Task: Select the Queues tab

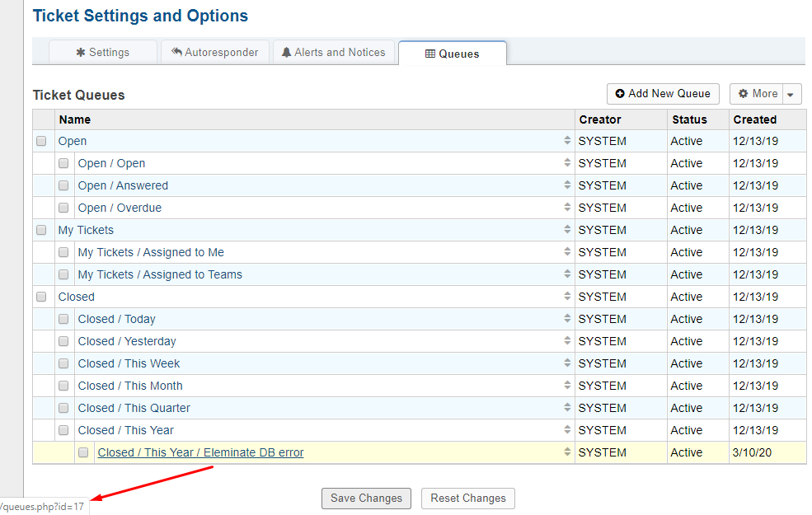Action: [452, 54]
